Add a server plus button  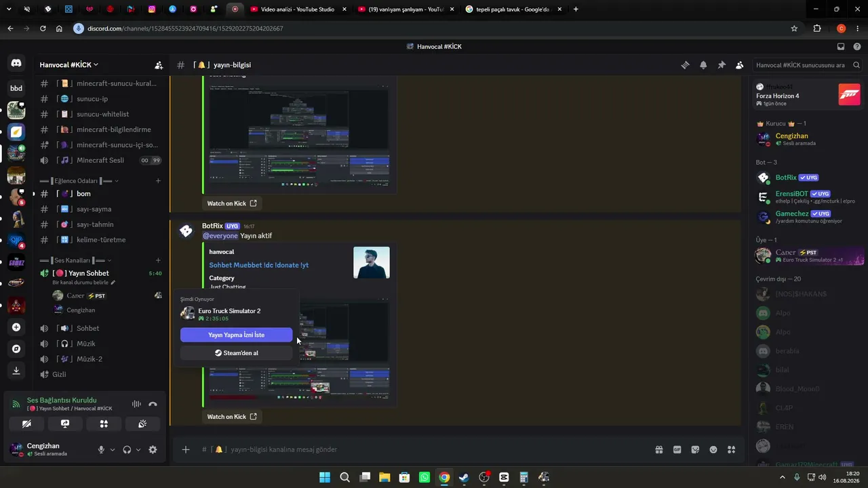click(16, 327)
